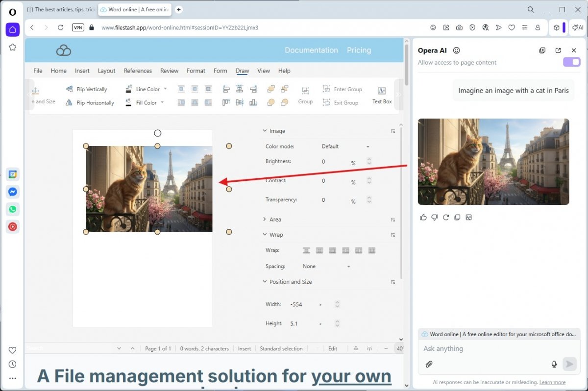Regenerate the Opera AI response
Viewport: 588px width, 391px height.
tap(446, 218)
